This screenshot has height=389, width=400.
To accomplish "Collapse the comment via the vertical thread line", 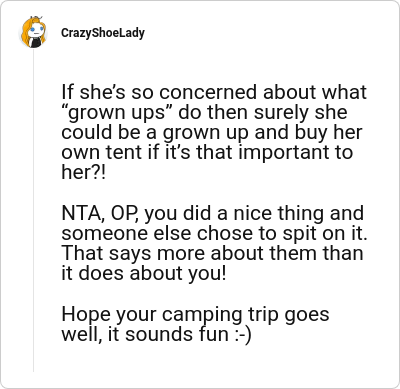I will click(x=33, y=210).
